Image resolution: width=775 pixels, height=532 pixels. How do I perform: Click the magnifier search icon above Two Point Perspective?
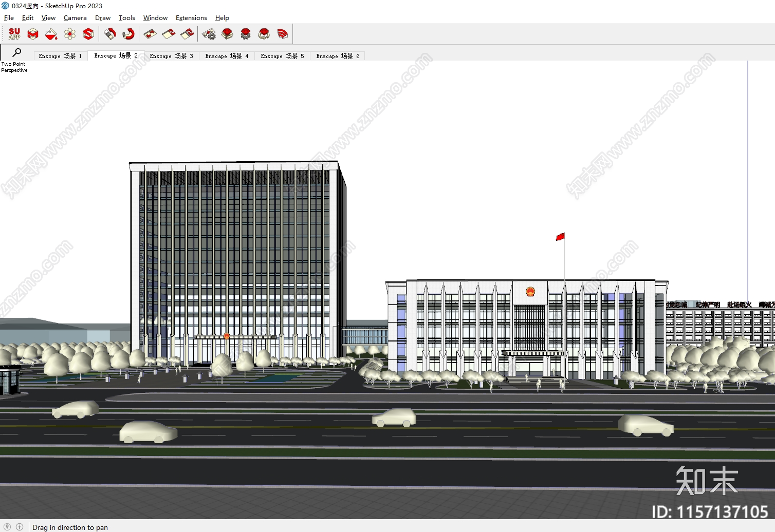tap(16, 52)
